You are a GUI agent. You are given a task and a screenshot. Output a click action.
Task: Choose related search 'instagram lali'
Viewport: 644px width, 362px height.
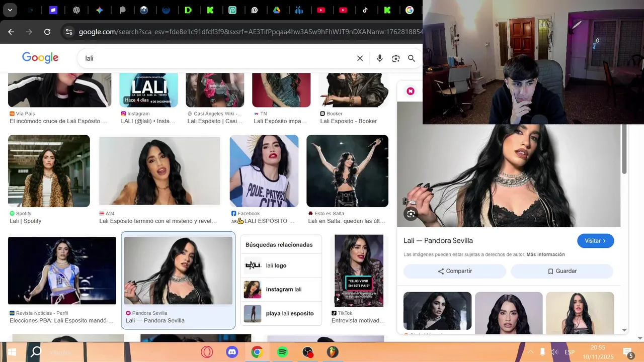coord(281,290)
